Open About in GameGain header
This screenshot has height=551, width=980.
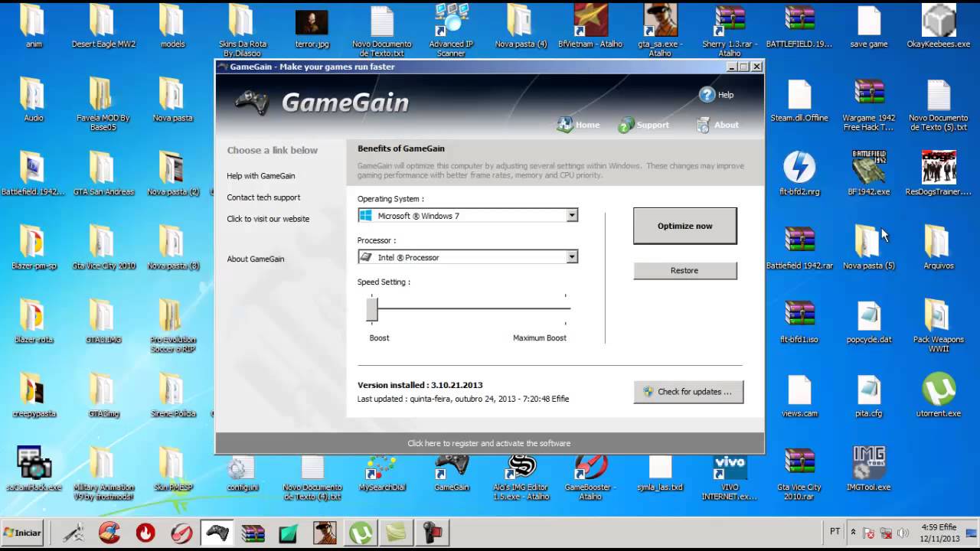[x=717, y=125]
